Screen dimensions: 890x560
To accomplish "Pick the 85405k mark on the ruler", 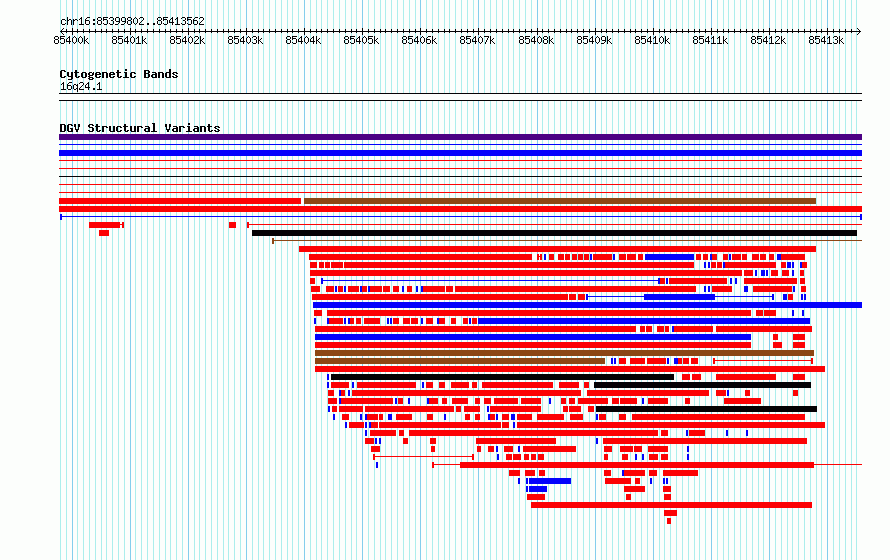I will [362, 40].
